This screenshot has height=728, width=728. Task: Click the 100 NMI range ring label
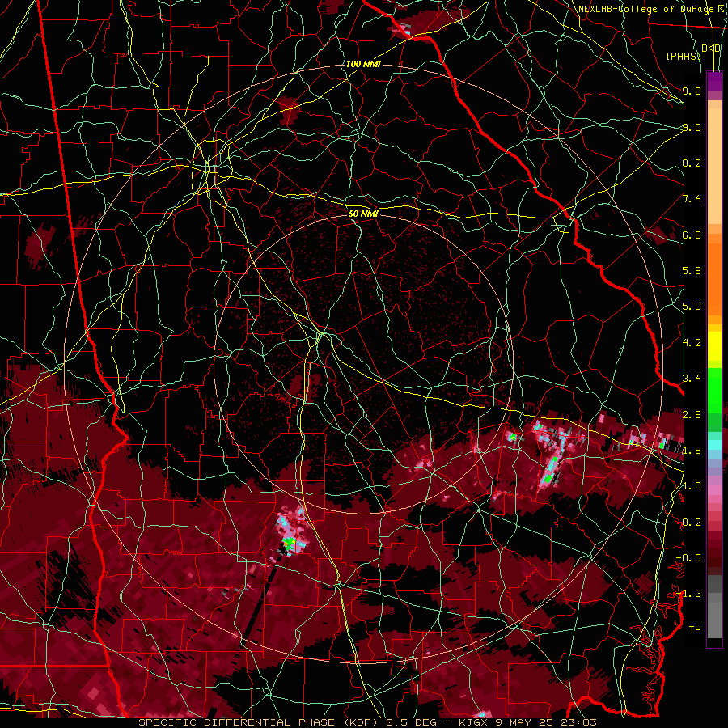click(363, 64)
